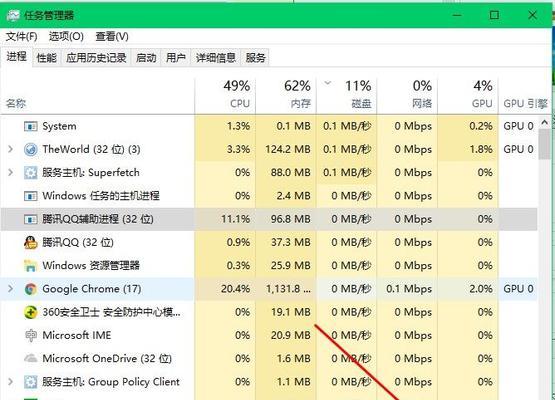Image resolution: width=555 pixels, height=400 pixels.
Task: Click the Windows 任务的主机进程 icon
Action: click(x=30, y=196)
